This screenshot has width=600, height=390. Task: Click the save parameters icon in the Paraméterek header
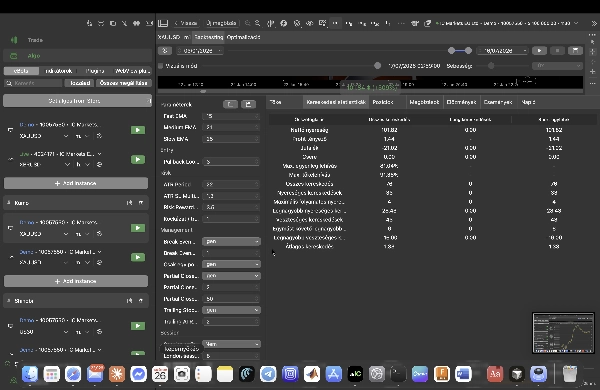click(248, 104)
